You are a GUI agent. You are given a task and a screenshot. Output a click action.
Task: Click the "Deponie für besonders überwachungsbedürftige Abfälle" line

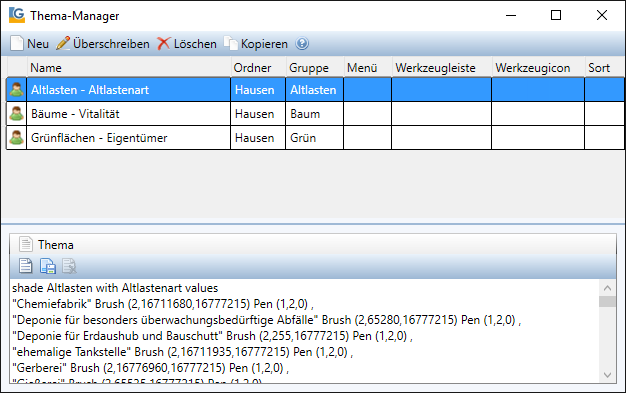coord(266,320)
